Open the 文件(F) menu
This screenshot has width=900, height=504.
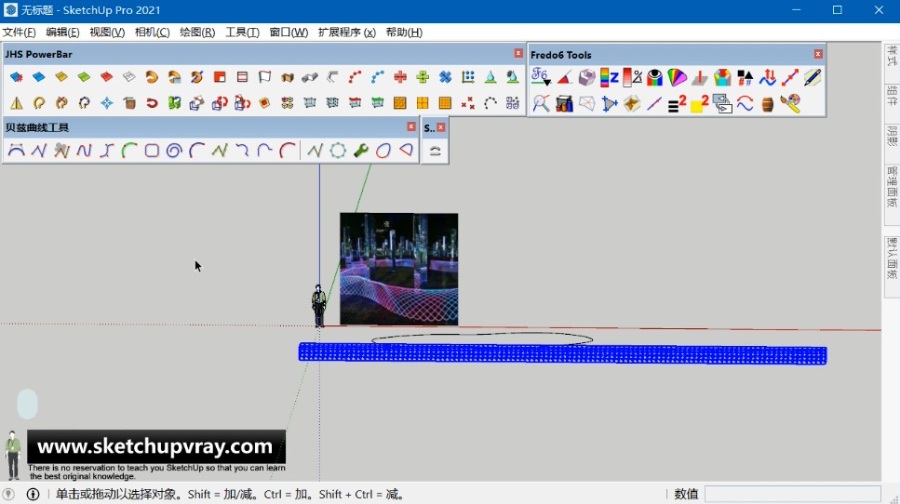point(19,32)
